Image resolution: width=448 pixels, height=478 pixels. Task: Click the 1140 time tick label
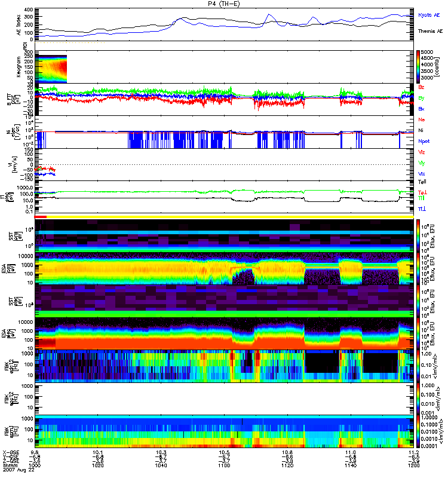point(351,465)
